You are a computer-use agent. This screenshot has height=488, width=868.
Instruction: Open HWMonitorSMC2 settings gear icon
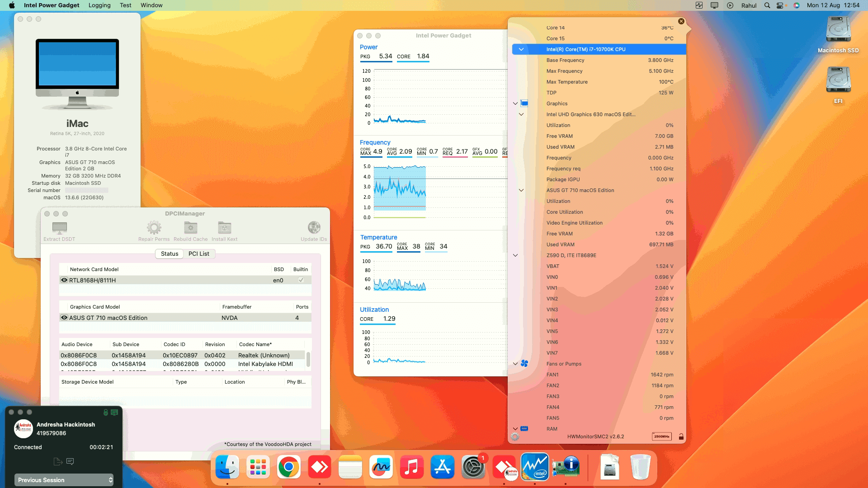(x=515, y=436)
